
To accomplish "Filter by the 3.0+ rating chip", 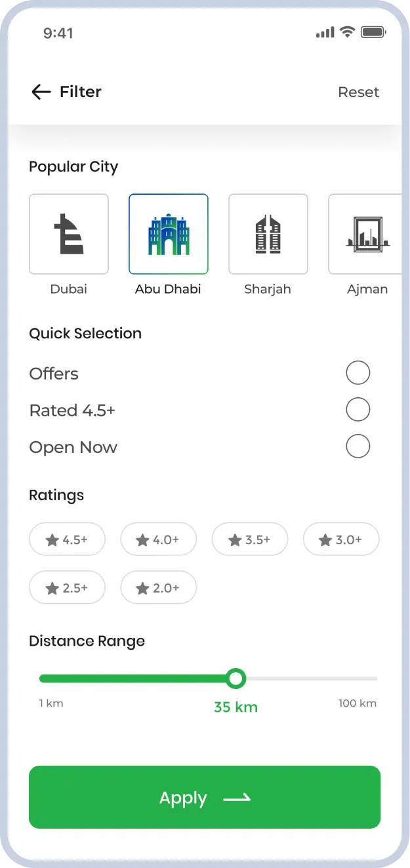I will coord(340,540).
